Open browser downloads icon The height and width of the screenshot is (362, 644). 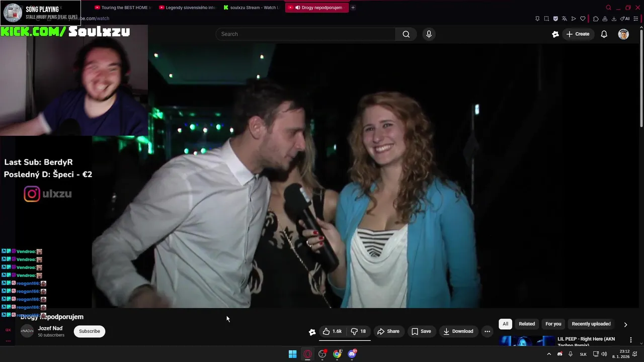[x=614, y=19]
